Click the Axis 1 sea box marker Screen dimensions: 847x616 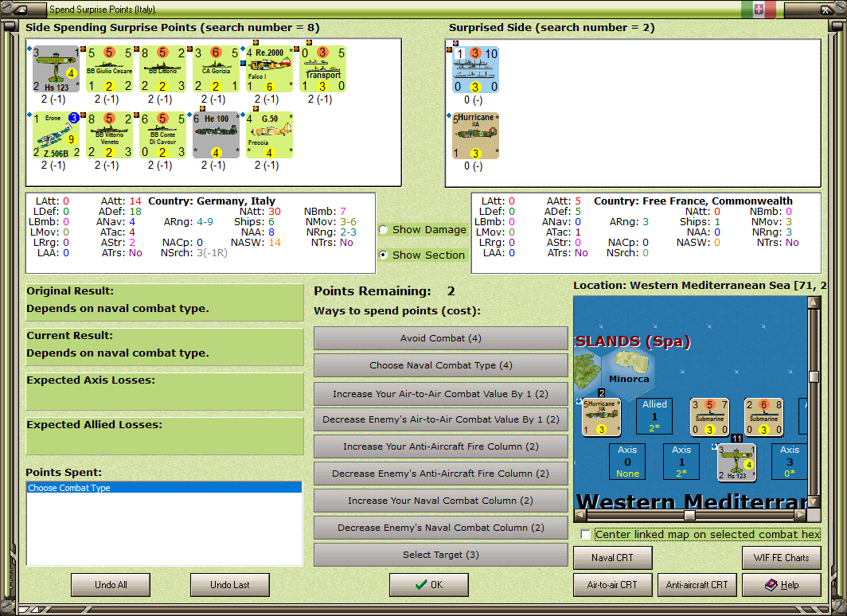point(681,461)
